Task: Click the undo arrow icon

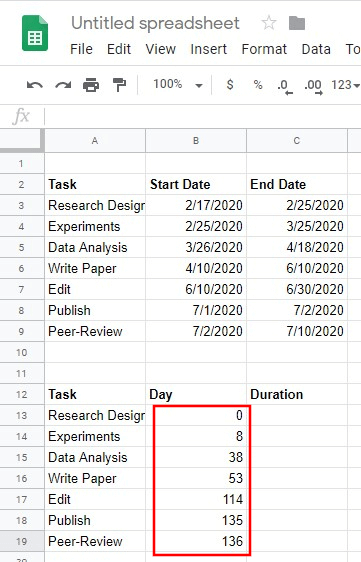Action: 35,85
